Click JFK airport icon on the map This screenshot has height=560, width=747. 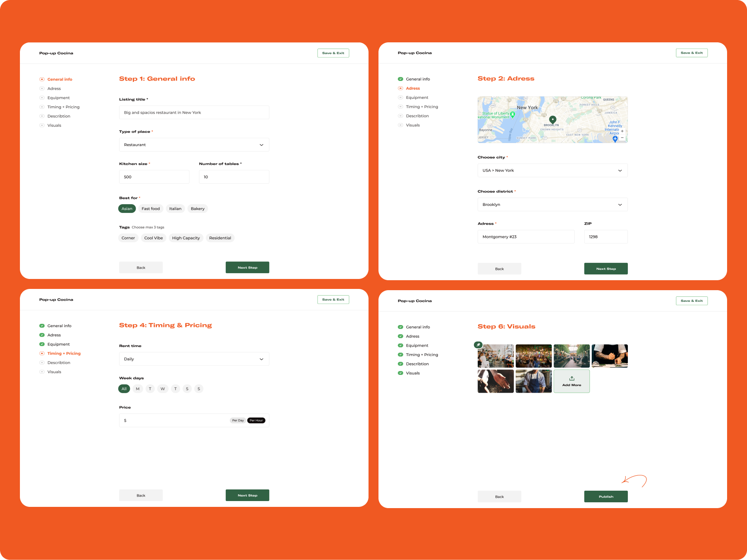(x=615, y=139)
